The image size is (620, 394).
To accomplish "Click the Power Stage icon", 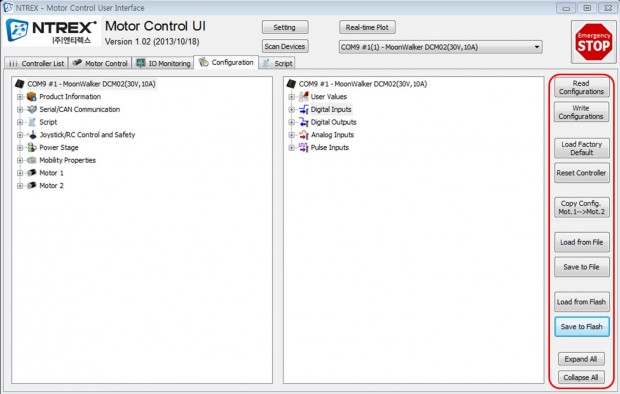I will coord(32,148).
